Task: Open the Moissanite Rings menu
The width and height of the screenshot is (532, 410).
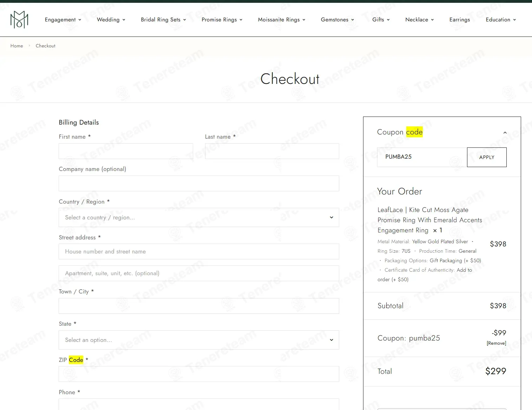Action: click(x=282, y=20)
